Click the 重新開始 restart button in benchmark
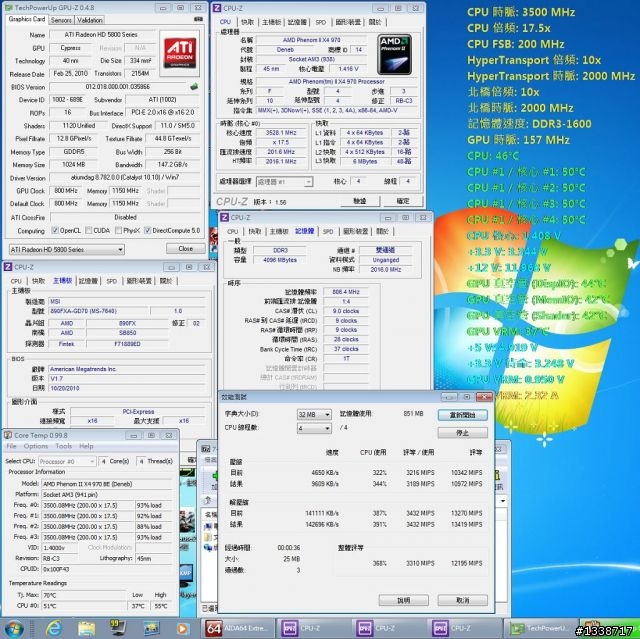Screen dimensions: 640x639 462,415
